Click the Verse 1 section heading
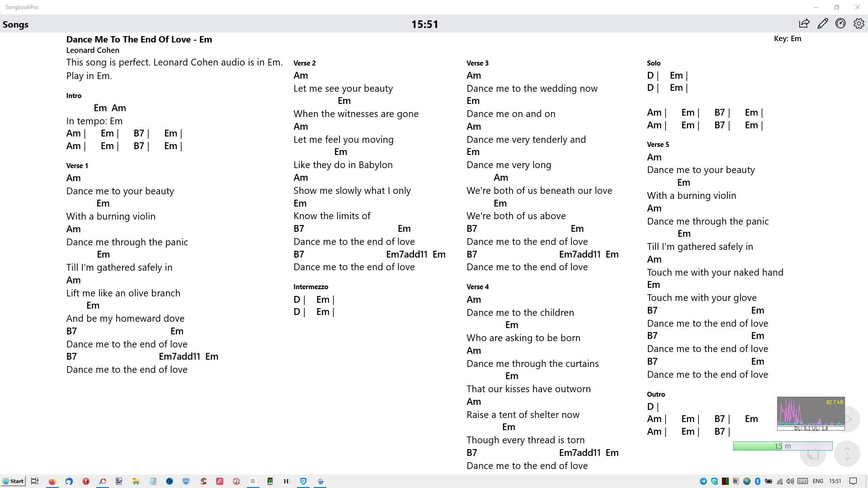The width and height of the screenshot is (868, 488). pyautogui.click(x=77, y=166)
